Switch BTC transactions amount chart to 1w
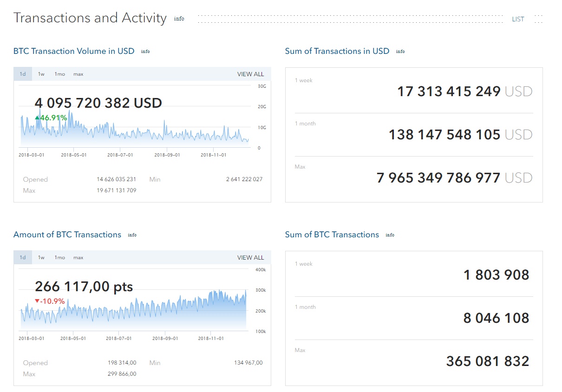The image size is (562, 392). pos(41,258)
